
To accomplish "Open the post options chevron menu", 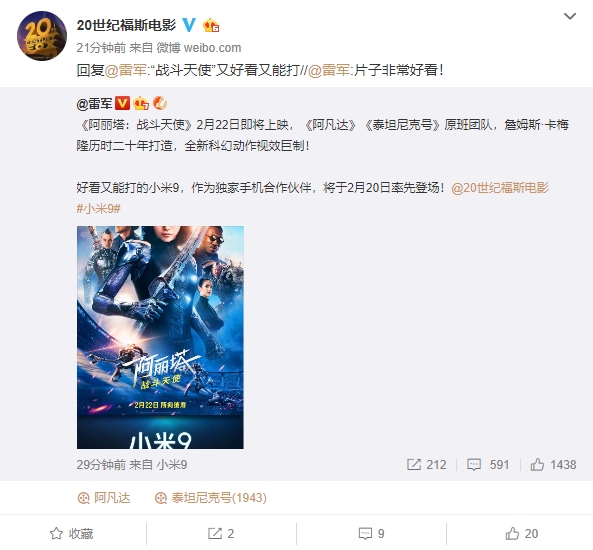I will click(x=570, y=16).
